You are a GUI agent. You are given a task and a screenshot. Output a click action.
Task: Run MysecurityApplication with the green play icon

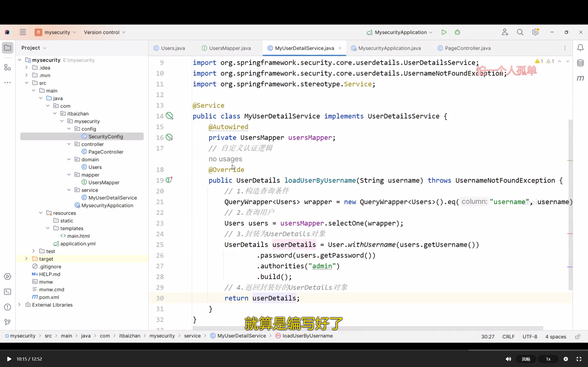click(x=444, y=32)
